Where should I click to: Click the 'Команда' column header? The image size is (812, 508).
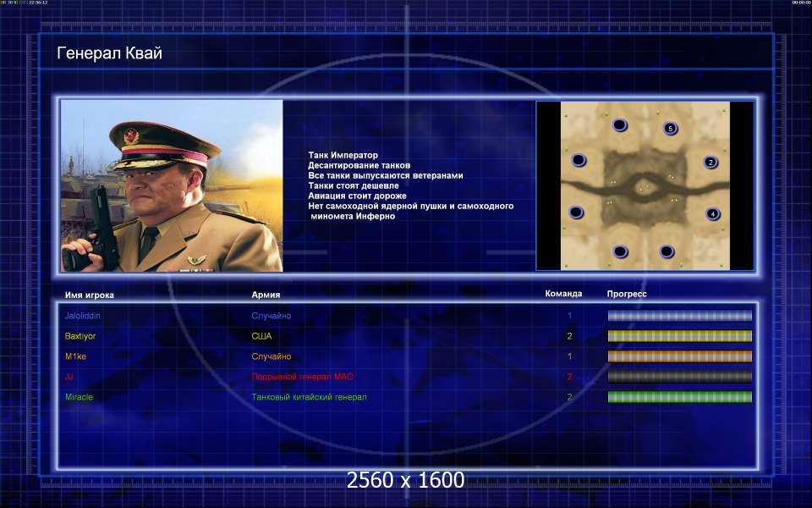[563, 294]
